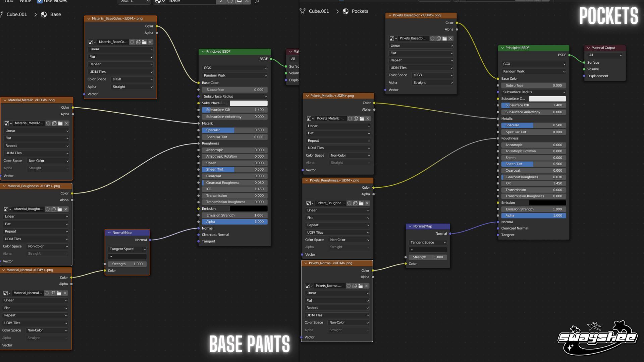
Task: Click the Subsurface Color white swatch, left BSDF
Action: [249, 103]
